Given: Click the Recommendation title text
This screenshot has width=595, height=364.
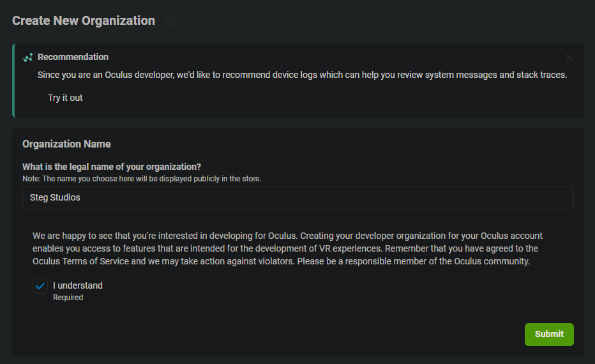Looking at the screenshot, I should click(x=73, y=57).
